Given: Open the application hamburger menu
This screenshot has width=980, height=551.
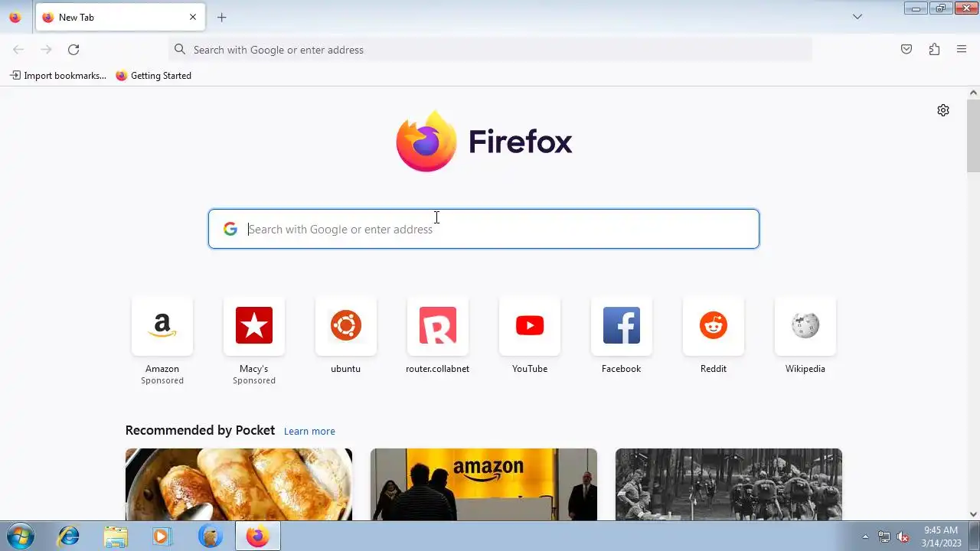Looking at the screenshot, I should click(962, 50).
